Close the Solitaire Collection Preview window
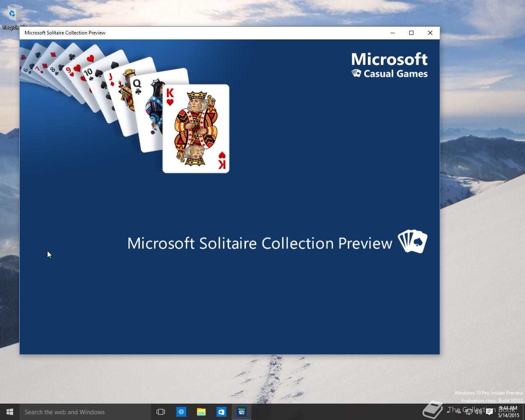 pos(430,33)
